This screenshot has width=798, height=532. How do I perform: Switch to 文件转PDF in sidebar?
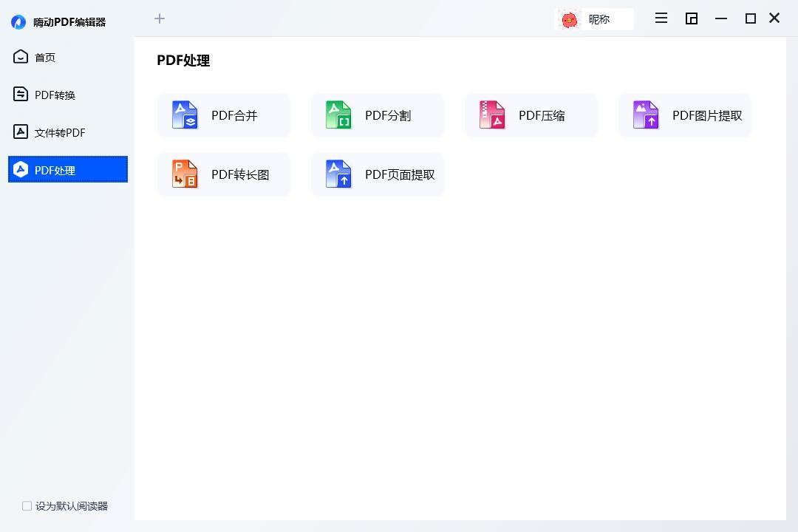[68, 132]
